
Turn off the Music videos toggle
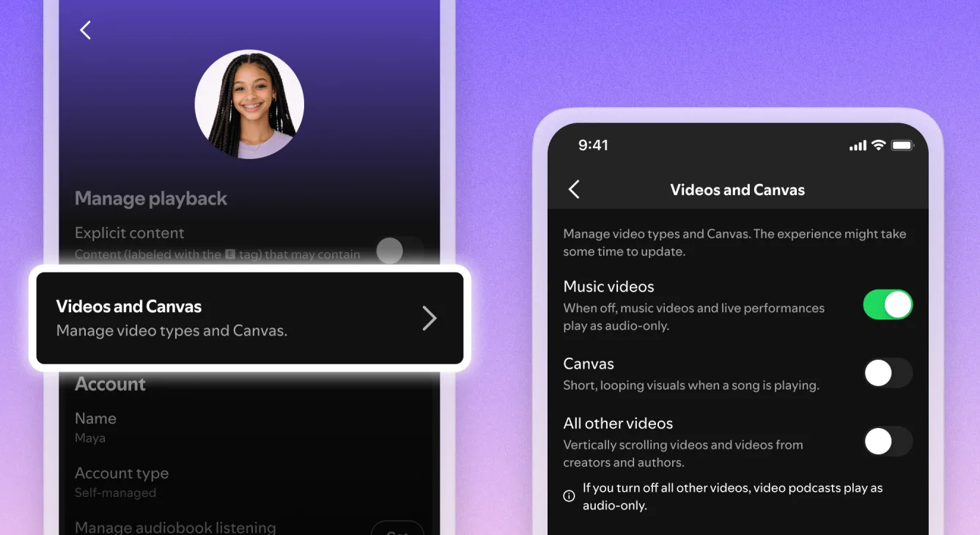(887, 304)
